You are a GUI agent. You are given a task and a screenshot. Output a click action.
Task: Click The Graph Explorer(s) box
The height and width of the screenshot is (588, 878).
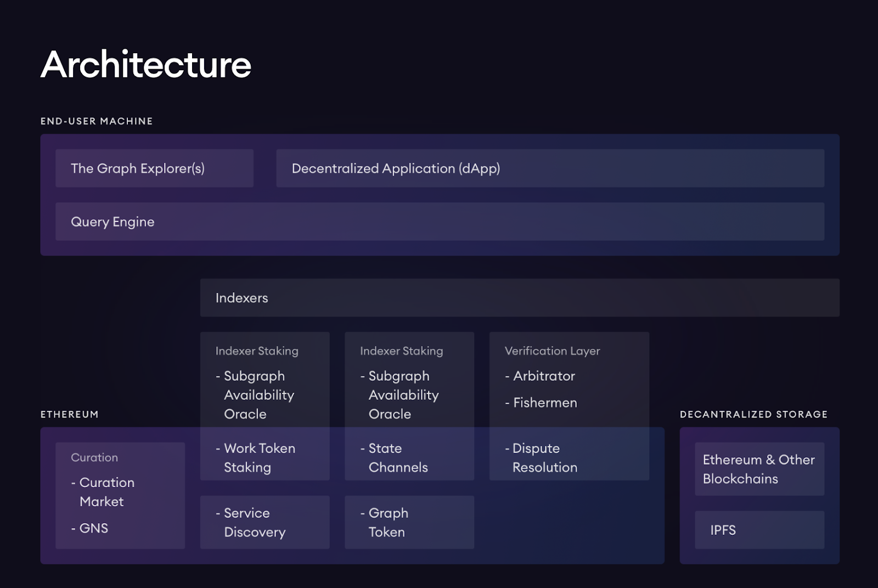point(154,168)
